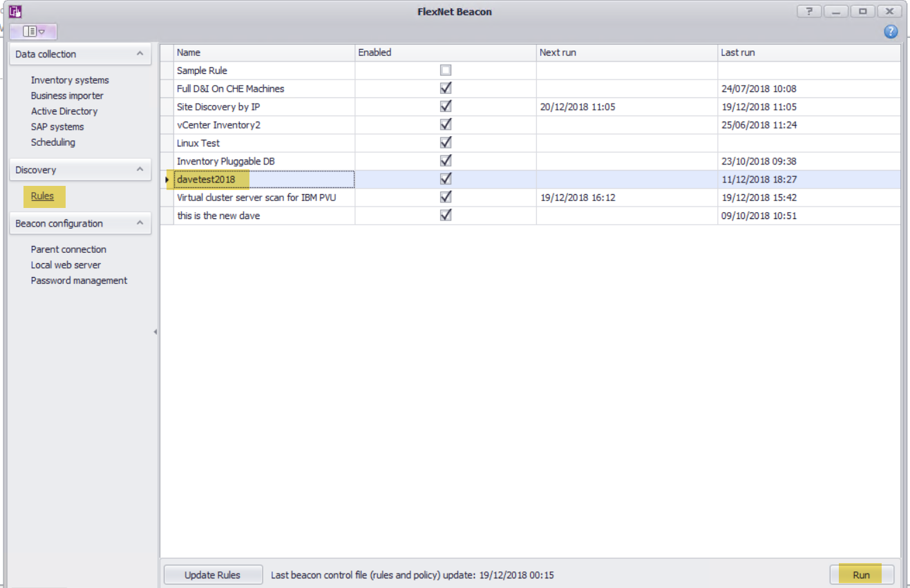Sort by Next run column header
The image size is (910, 588).
[x=627, y=53]
